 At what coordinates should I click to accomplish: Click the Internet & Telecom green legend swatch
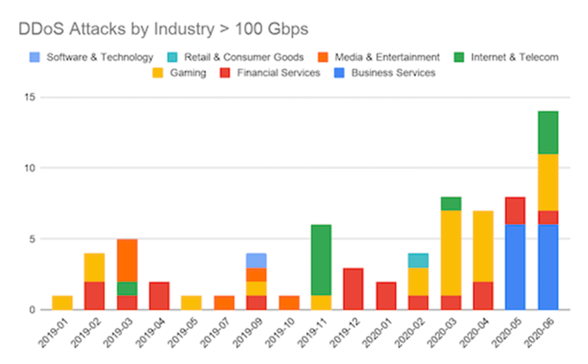tap(459, 57)
